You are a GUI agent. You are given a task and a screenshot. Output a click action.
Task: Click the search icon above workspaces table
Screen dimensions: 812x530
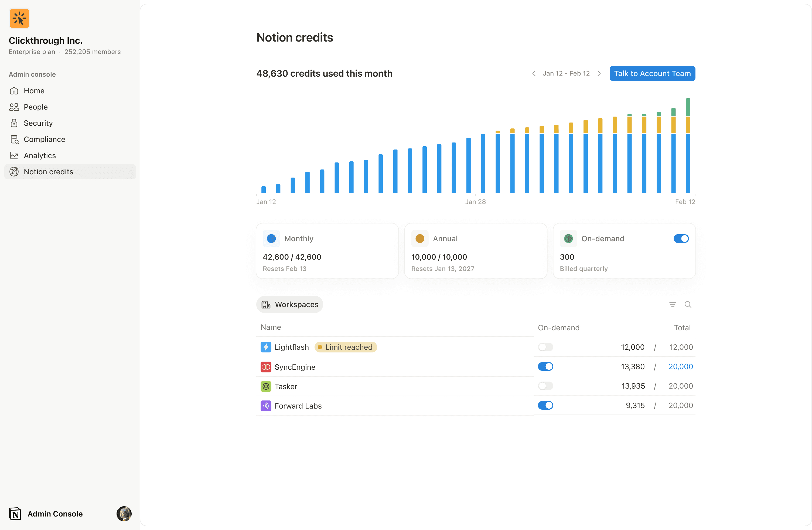pos(688,304)
